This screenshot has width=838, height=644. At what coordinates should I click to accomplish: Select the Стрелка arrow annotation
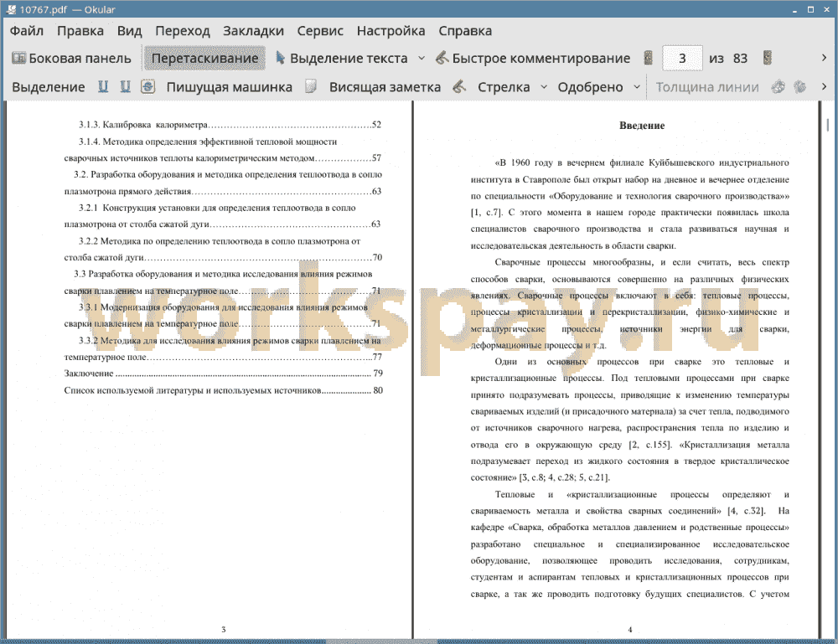504,87
